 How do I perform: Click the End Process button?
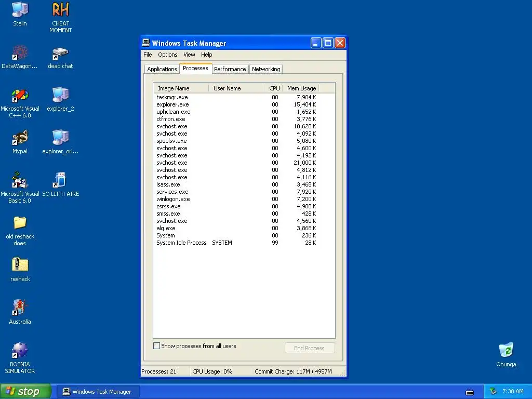tap(310, 348)
